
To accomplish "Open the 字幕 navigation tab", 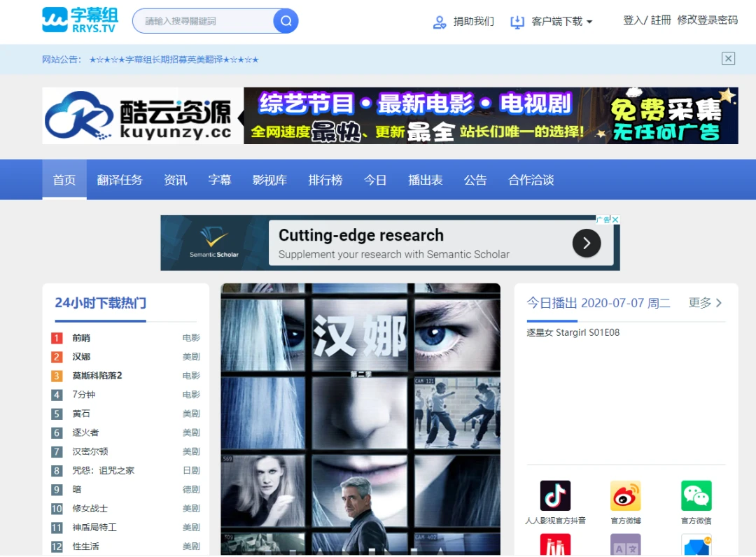I will tap(220, 180).
